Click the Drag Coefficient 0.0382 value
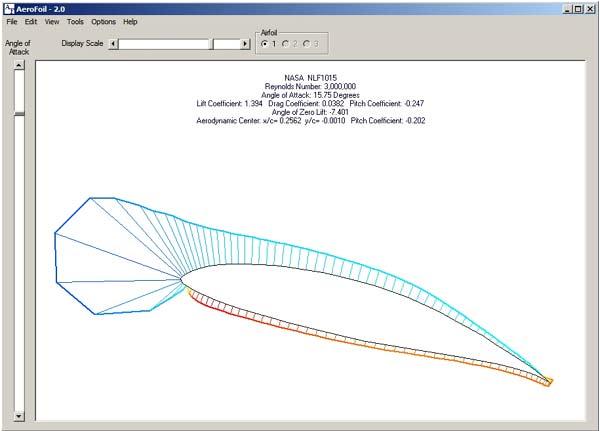 (306, 103)
